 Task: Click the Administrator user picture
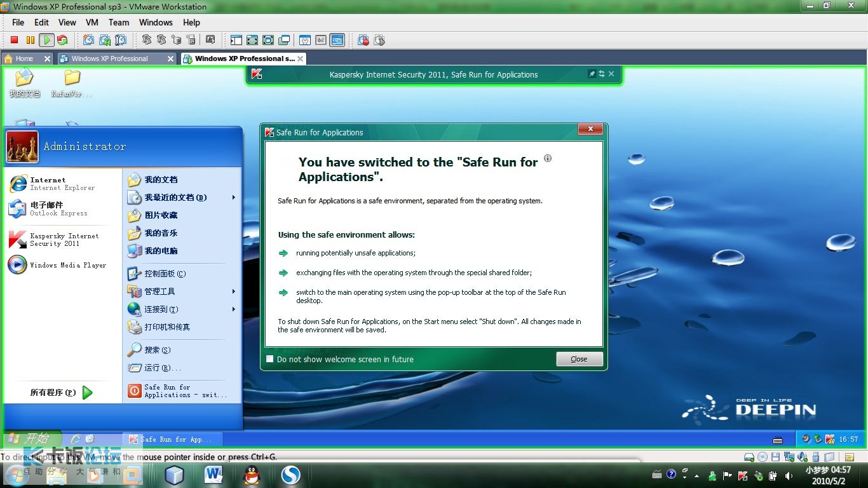22,147
